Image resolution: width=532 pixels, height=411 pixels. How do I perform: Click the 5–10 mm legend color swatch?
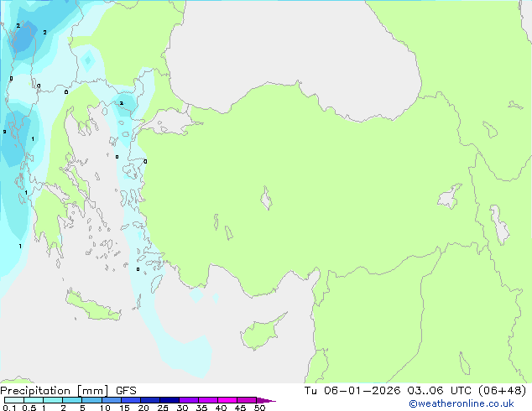pyautogui.click(x=91, y=400)
